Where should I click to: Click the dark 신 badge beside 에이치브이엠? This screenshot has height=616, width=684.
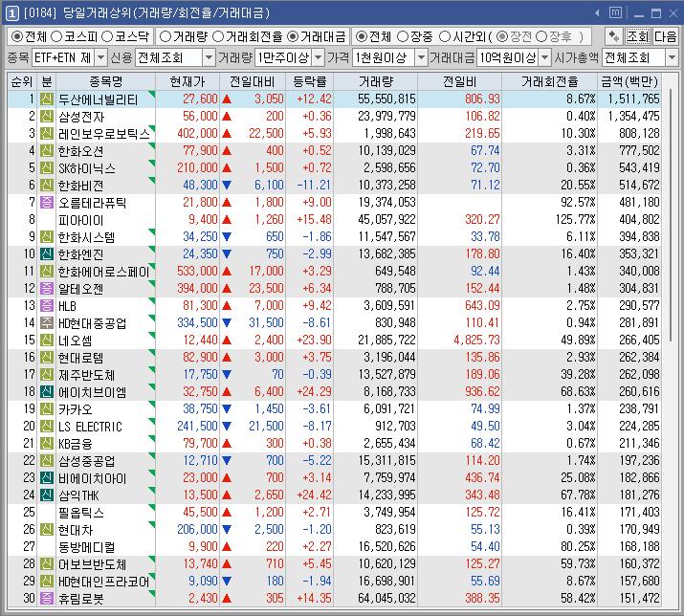[x=47, y=392]
